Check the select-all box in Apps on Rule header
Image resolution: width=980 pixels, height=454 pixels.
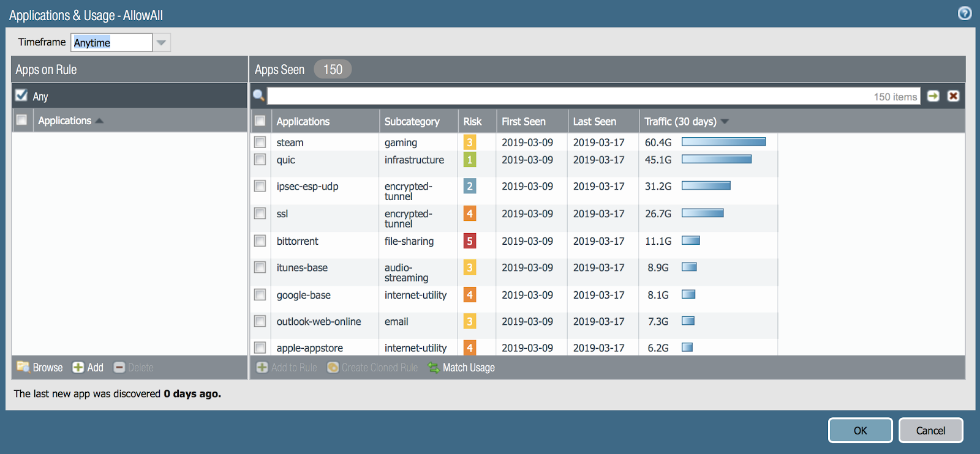(x=21, y=120)
